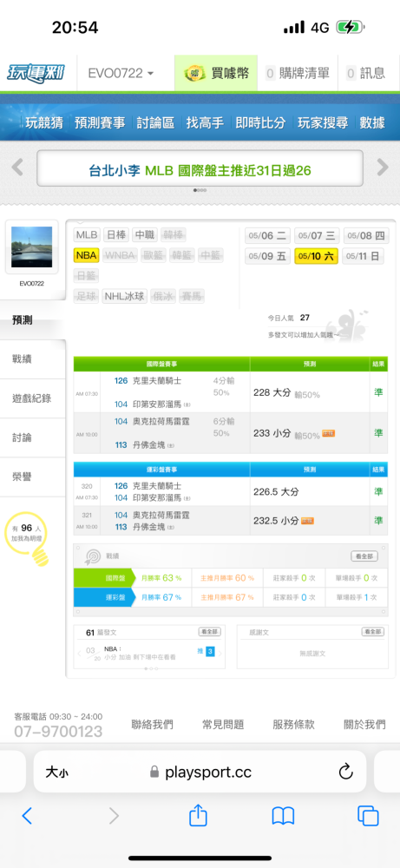The image size is (400, 868).
Task: Choose date 05/09 五
Action: (267, 256)
